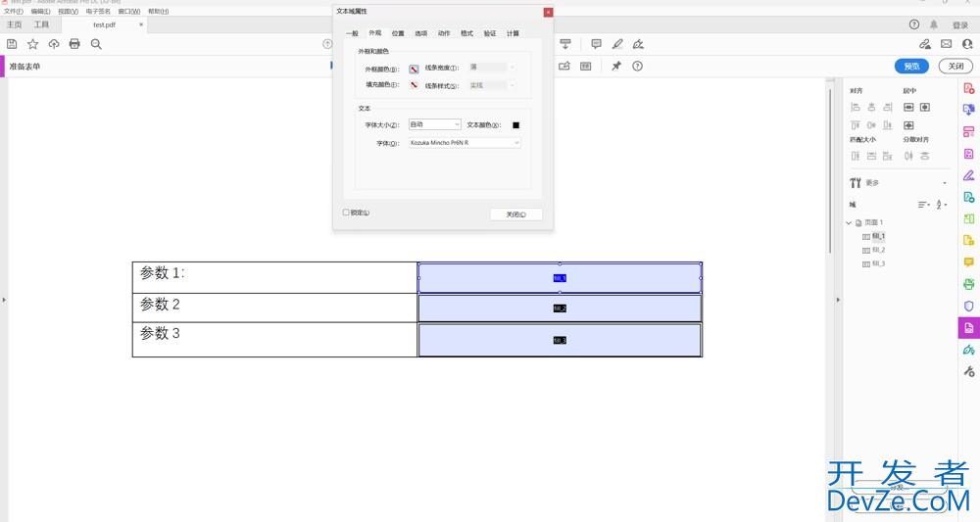This screenshot has height=522, width=980.
Task: Open the A-Z sort dropdown in 域 panel
Action: [x=942, y=205]
